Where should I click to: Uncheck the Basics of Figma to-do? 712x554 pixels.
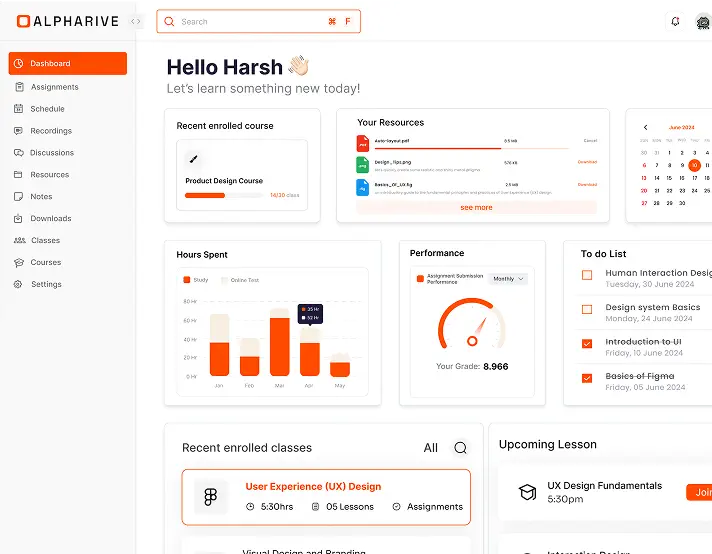point(587,378)
